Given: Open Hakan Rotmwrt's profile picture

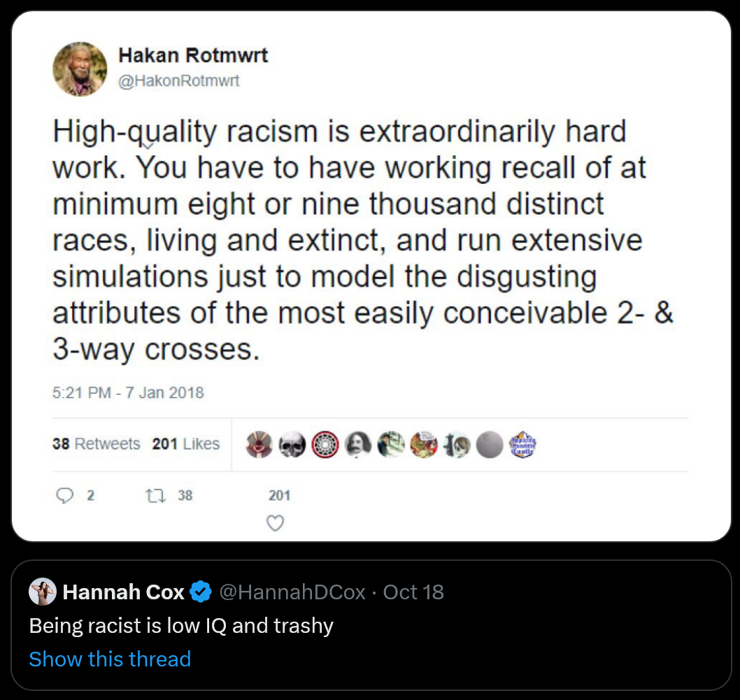Looking at the screenshot, I should 80,69.
